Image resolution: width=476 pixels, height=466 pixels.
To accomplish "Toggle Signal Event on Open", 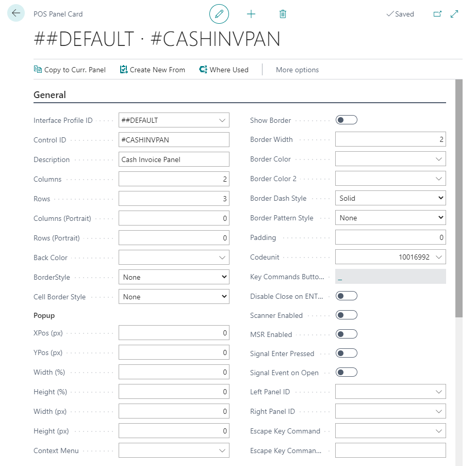I will [346, 373].
